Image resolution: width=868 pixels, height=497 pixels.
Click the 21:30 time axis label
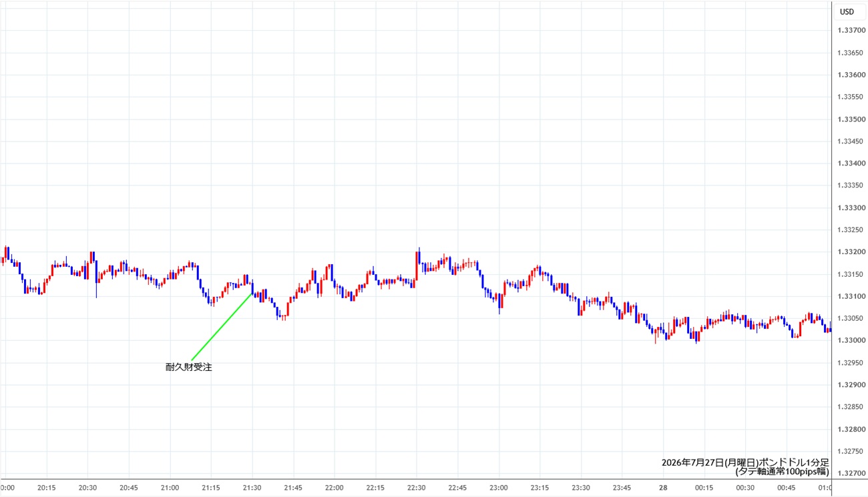coord(252,488)
